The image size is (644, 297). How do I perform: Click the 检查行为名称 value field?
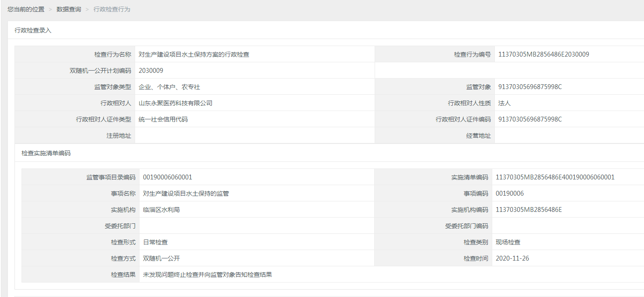pyautogui.click(x=194, y=54)
